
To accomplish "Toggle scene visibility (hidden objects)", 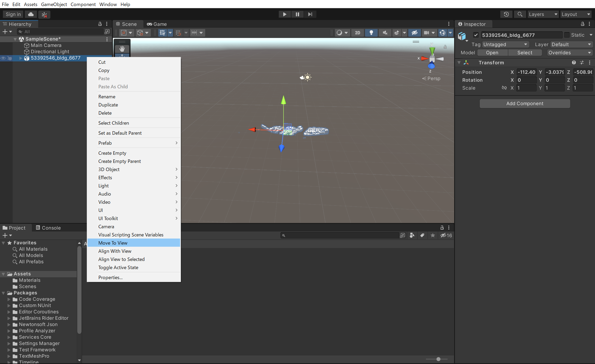I will click(x=415, y=33).
